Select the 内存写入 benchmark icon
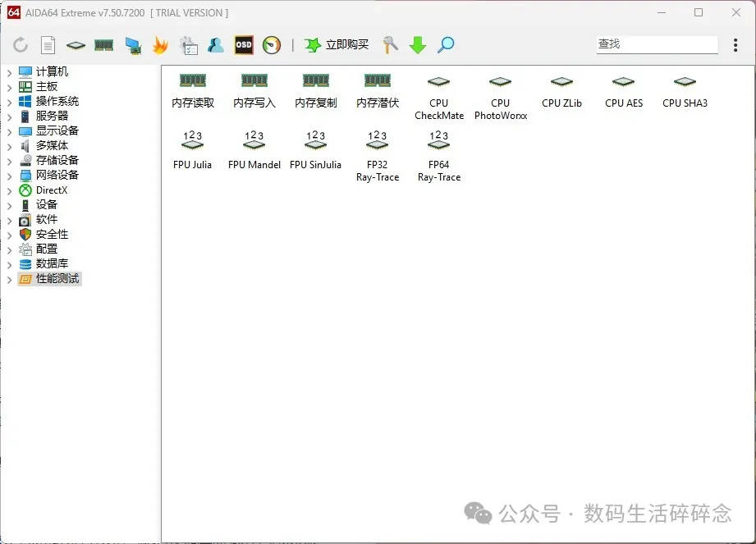 click(254, 91)
